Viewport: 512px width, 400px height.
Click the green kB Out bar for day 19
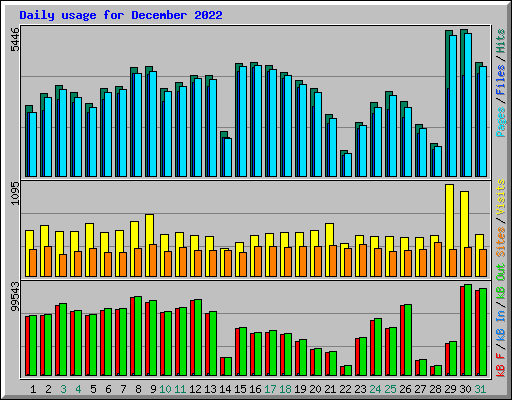click(303, 358)
